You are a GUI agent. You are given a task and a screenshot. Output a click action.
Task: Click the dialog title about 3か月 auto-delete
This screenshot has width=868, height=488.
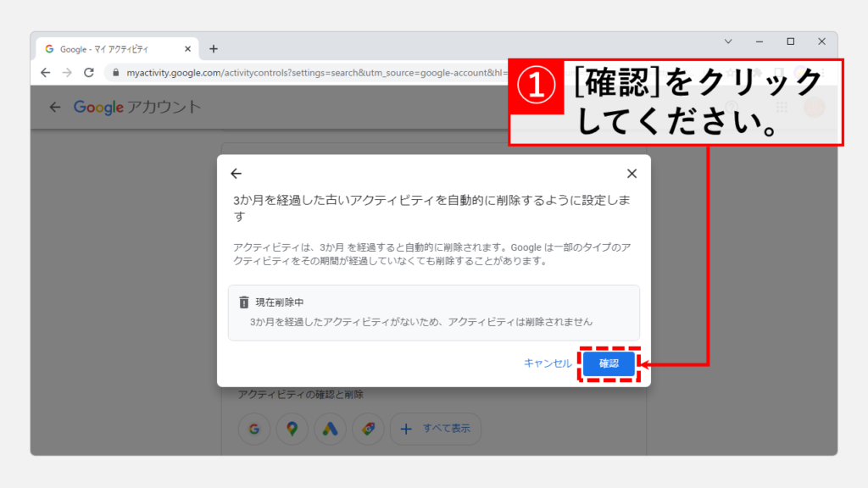(431, 208)
